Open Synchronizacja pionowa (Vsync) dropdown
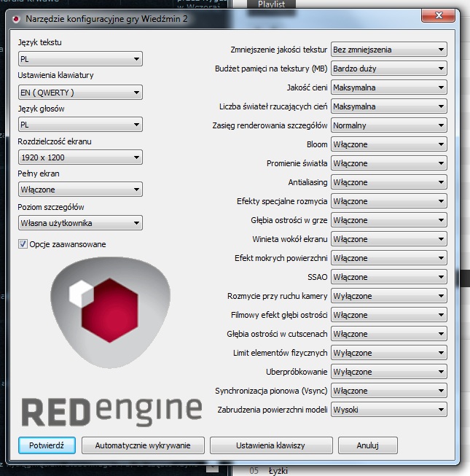The image size is (470, 476). [x=388, y=391]
